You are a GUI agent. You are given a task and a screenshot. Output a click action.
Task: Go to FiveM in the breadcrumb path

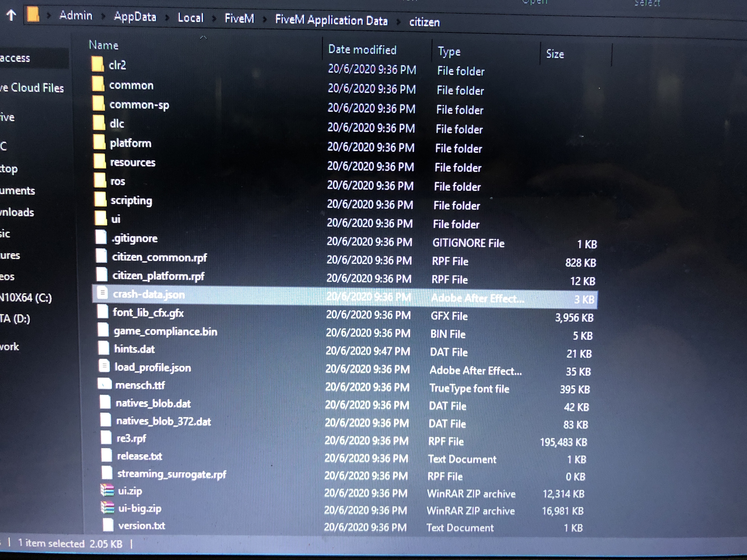(239, 18)
